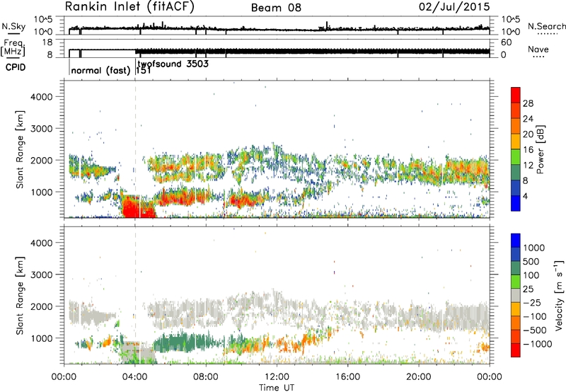This screenshot has width=566, height=392.
Task: Click the "28" tick on the power colorbar
Action: tap(528, 103)
